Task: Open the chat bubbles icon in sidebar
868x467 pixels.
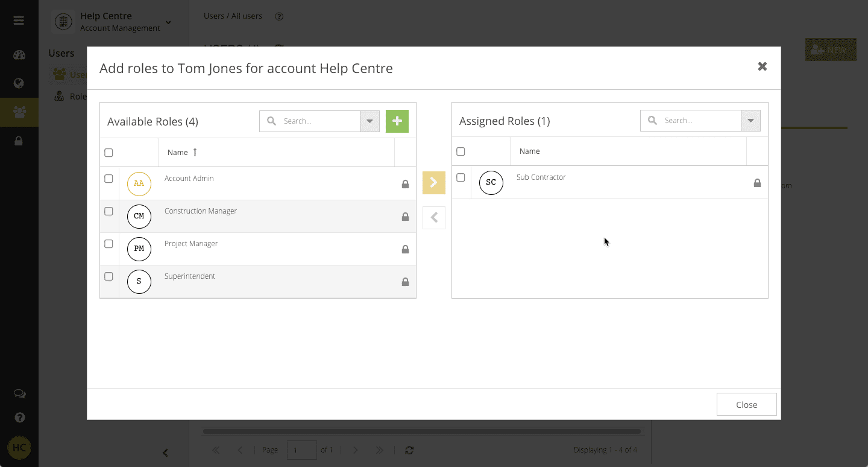Action: [19, 394]
